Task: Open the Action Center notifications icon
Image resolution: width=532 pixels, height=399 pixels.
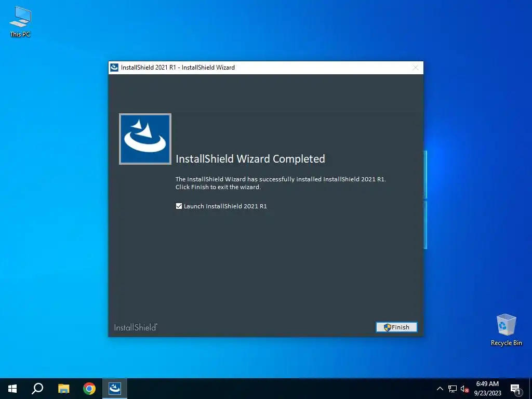Action: 515,389
